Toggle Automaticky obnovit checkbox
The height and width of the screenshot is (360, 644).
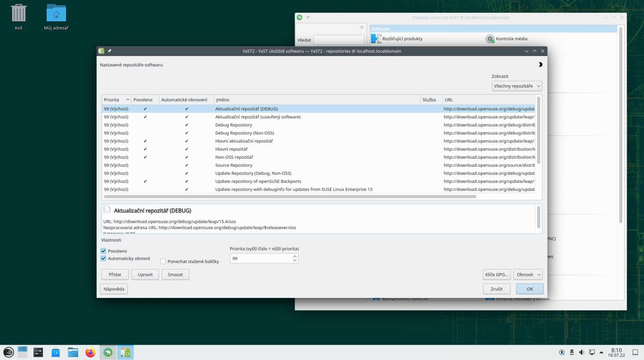tap(103, 259)
